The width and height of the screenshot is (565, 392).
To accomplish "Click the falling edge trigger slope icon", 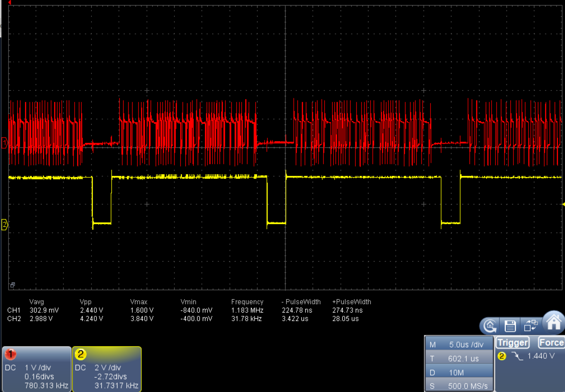I will (517, 356).
